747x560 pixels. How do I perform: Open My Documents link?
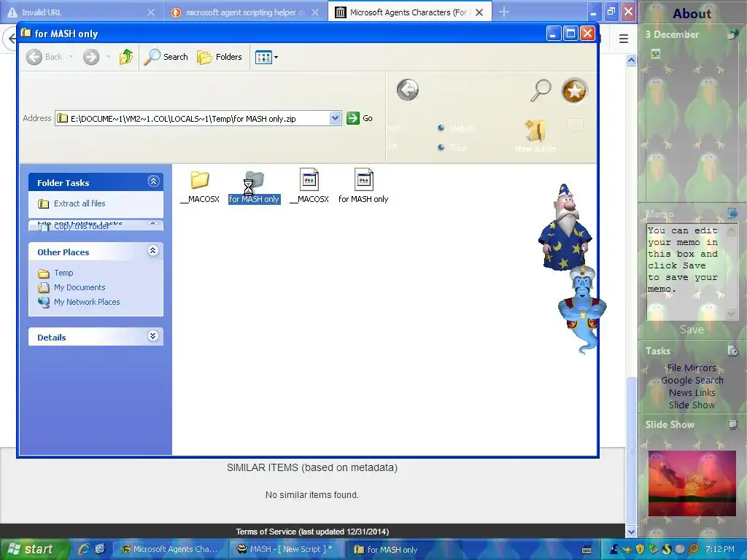click(79, 287)
